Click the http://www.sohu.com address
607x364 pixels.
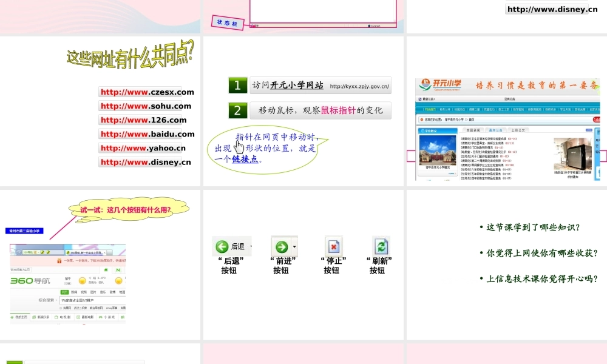(146, 106)
